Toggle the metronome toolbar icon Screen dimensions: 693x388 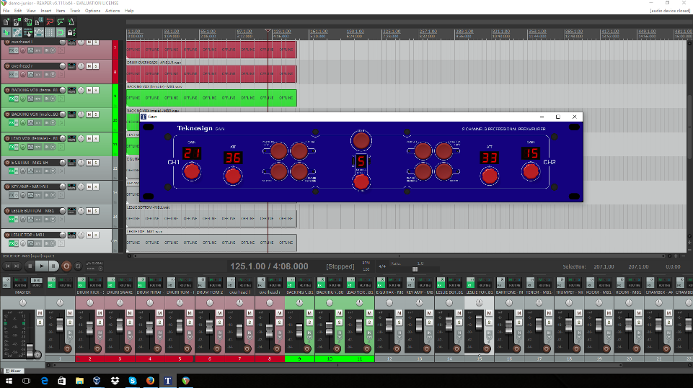71,22
